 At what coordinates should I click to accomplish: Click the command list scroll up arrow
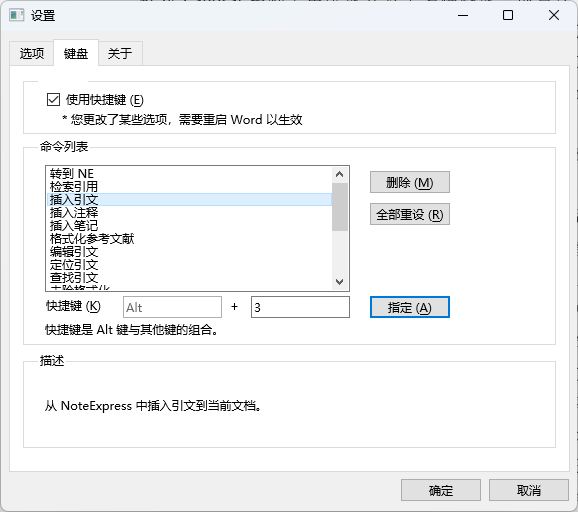pos(340,174)
